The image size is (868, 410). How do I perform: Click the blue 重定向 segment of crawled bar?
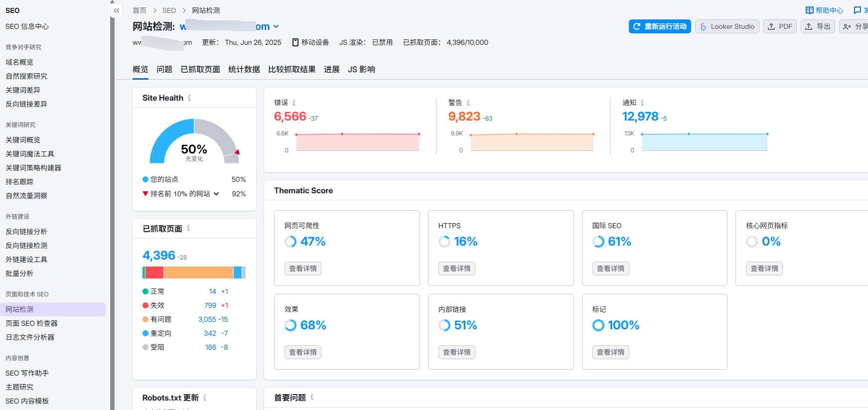(x=238, y=273)
